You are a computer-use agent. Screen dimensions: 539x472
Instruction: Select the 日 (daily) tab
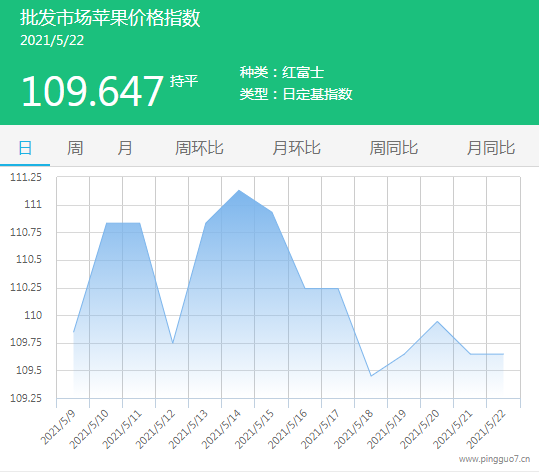pos(25,149)
